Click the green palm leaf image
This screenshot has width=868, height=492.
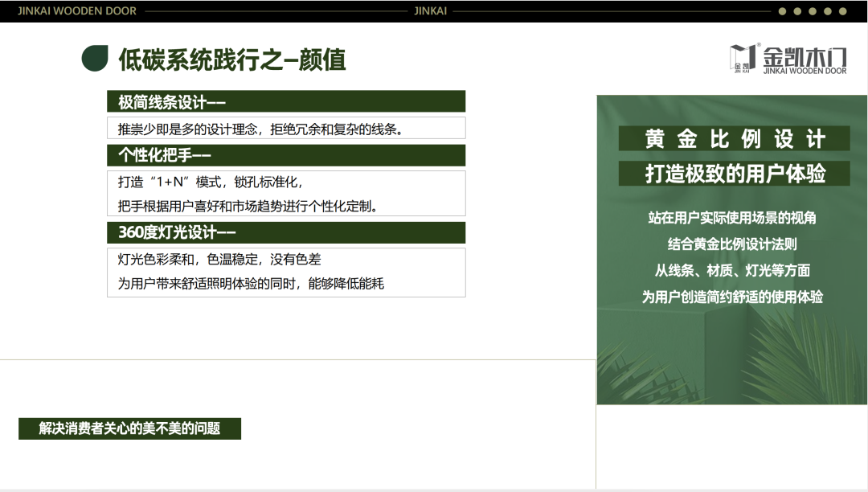(x=732, y=249)
